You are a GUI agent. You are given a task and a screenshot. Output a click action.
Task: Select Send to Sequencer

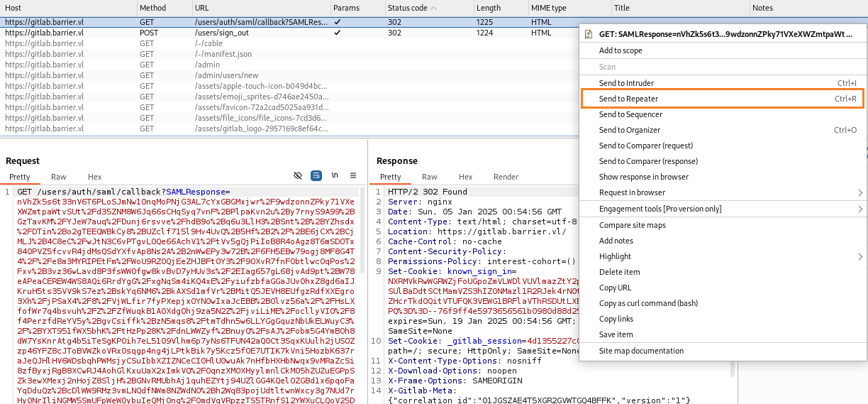pos(722,114)
